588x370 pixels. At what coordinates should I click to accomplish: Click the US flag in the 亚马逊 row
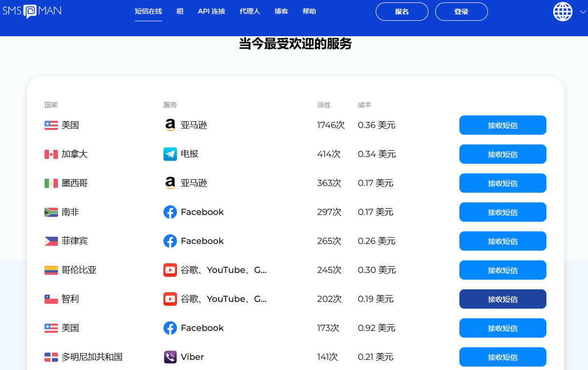[x=51, y=125]
